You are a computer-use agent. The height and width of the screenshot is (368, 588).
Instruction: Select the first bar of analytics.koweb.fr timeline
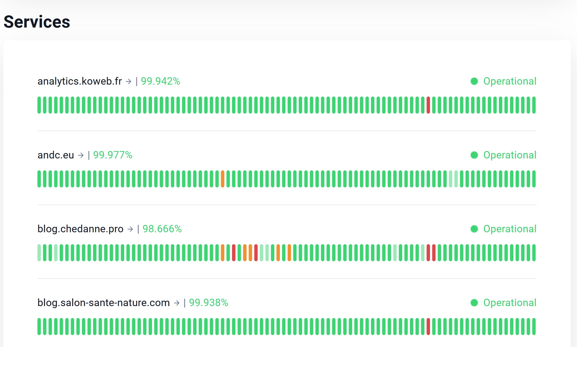click(39, 105)
